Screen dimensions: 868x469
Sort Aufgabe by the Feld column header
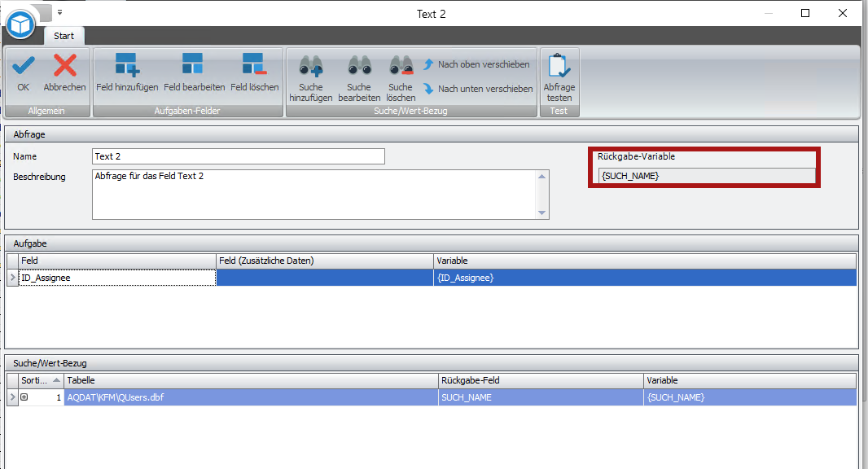pos(117,261)
